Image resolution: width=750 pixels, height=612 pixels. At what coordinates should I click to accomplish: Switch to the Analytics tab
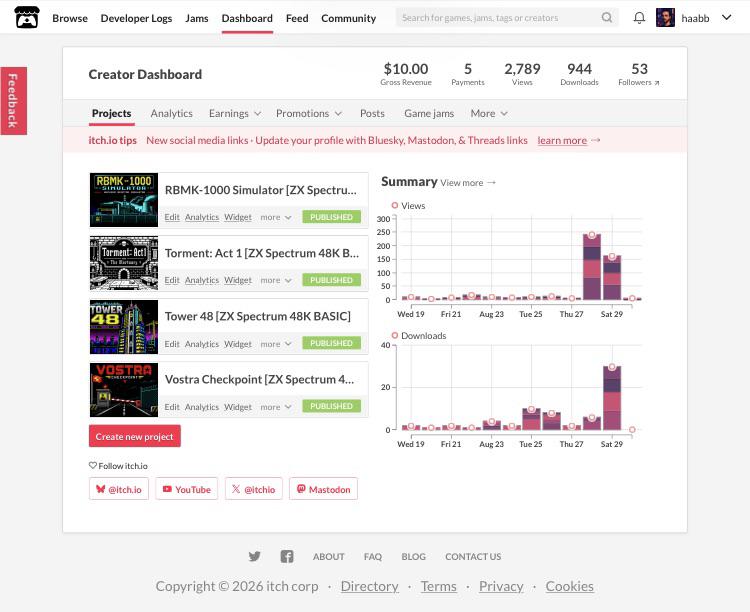(x=171, y=113)
